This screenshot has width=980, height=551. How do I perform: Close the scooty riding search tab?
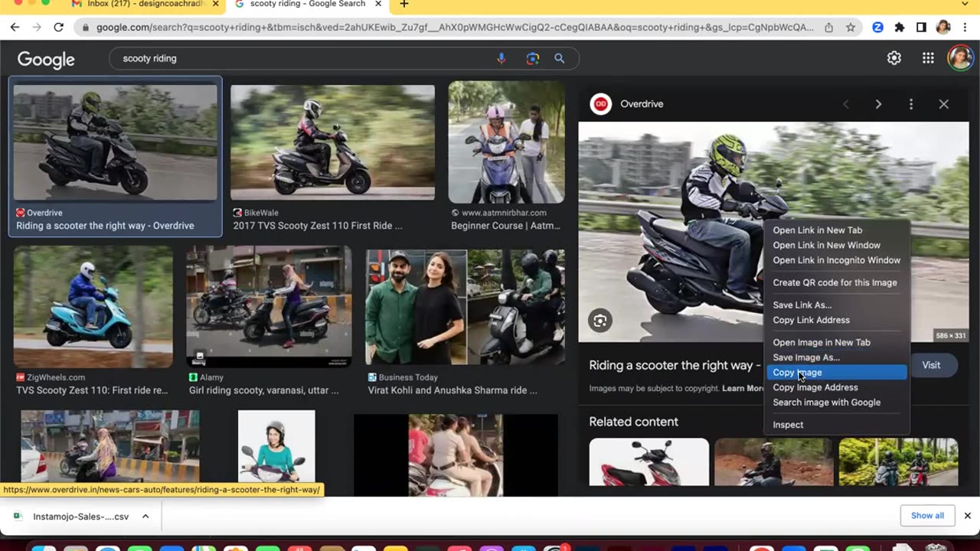point(378,4)
